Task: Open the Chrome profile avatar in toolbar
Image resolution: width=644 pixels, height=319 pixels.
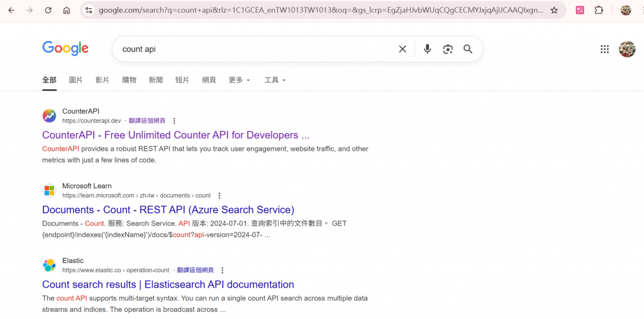Action: [x=626, y=10]
